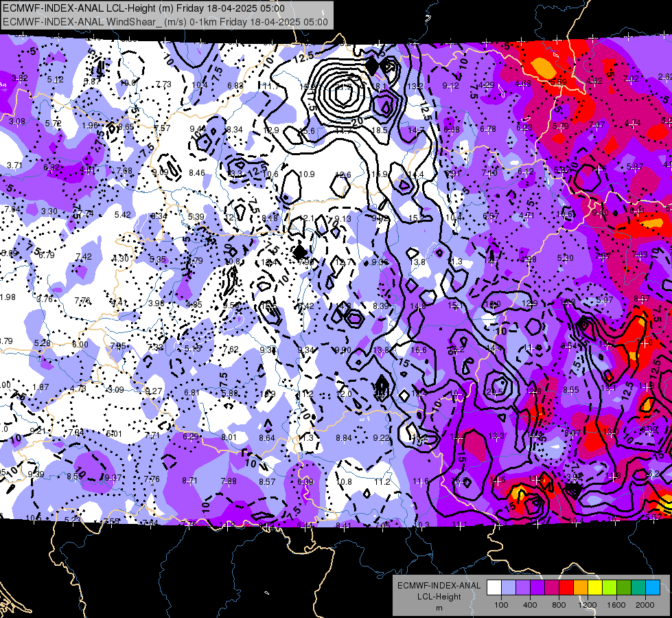Click the 6.78 grid value
The width and height of the screenshot is (672, 618).
pos(488,128)
